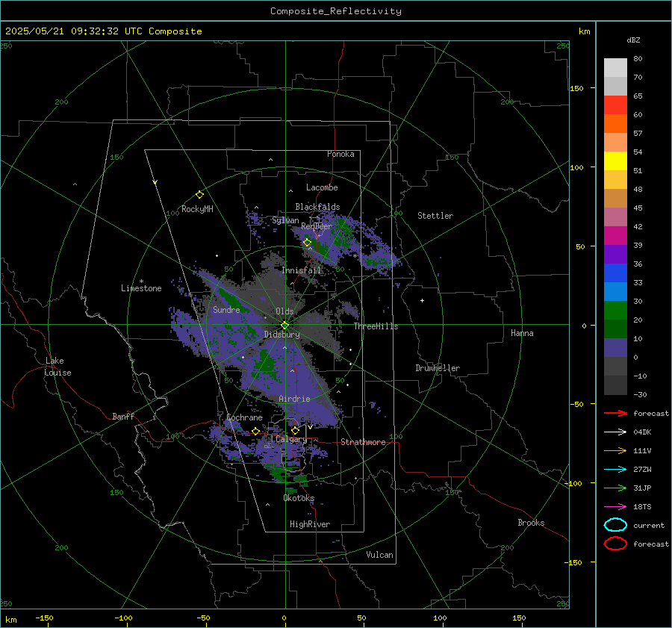Image resolution: width=672 pixels, height=628 pixels.
Task: Select the orange 57–60 dBZ color swatch
Action: click(x=615, y=124)
